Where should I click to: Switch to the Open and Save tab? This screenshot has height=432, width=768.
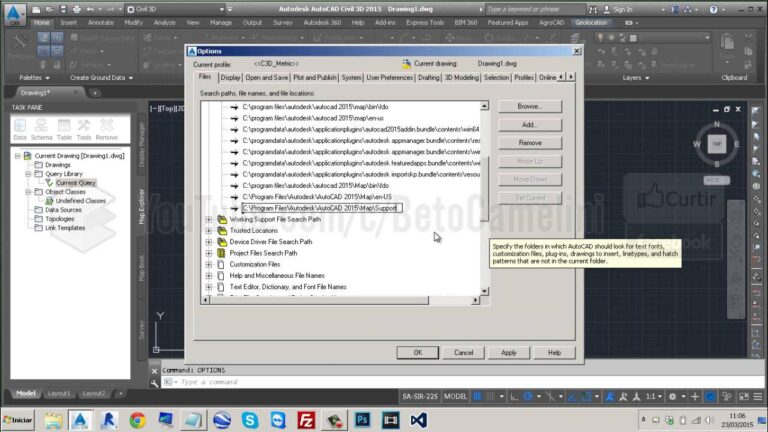pos(266,78)
